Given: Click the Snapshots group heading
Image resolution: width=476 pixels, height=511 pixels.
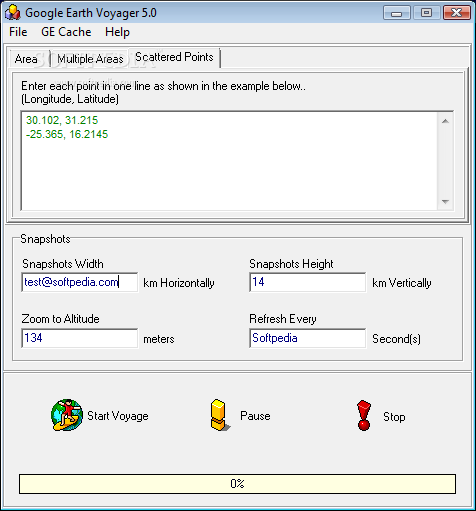Looking at the screenshot, I should (45, 239).
